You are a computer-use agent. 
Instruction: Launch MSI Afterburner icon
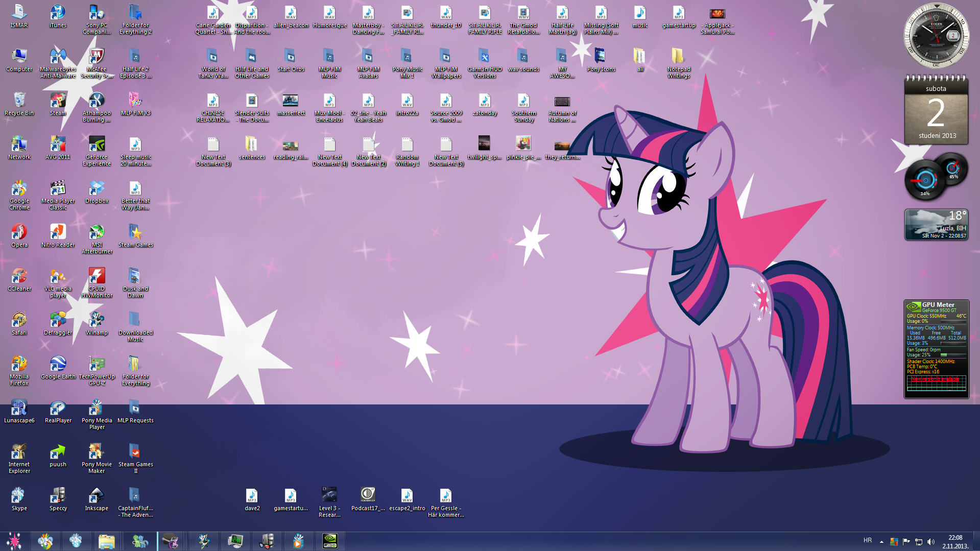97,239
